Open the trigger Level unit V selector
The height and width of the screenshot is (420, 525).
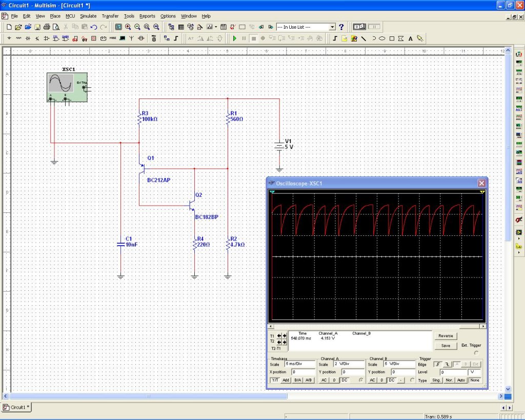tap(475, 372)
